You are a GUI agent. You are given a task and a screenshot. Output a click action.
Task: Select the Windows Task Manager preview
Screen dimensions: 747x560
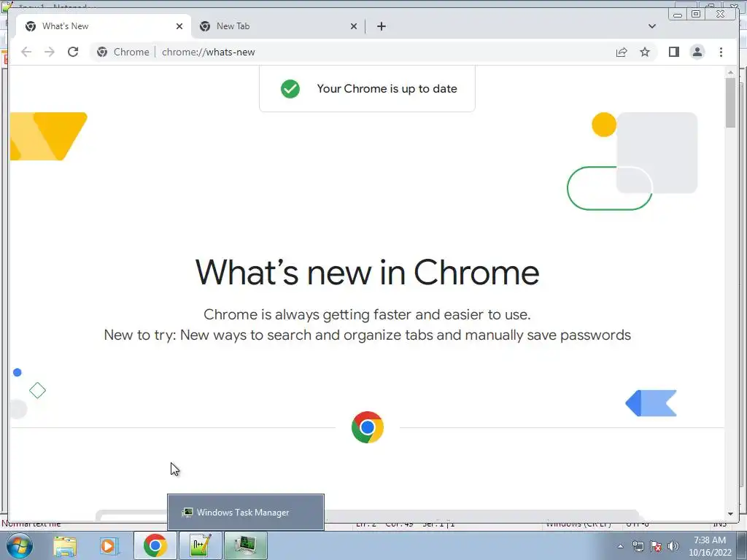tap(246, 513)
